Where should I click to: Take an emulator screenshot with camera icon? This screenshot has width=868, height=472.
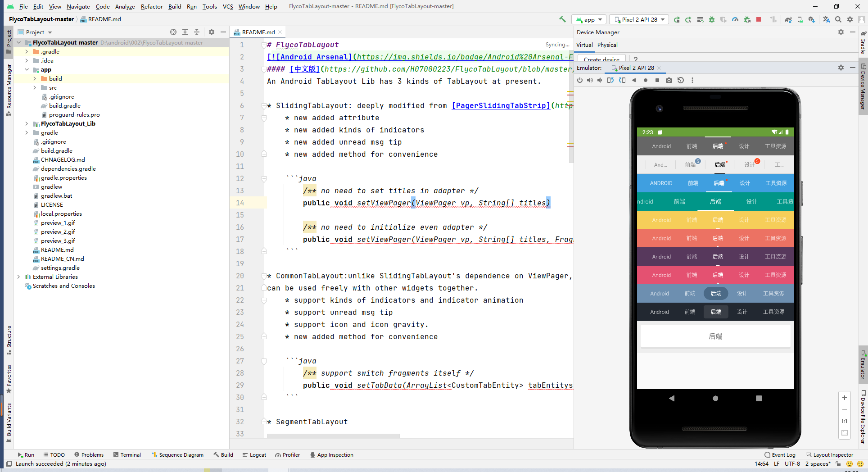(x=669, y=80)
